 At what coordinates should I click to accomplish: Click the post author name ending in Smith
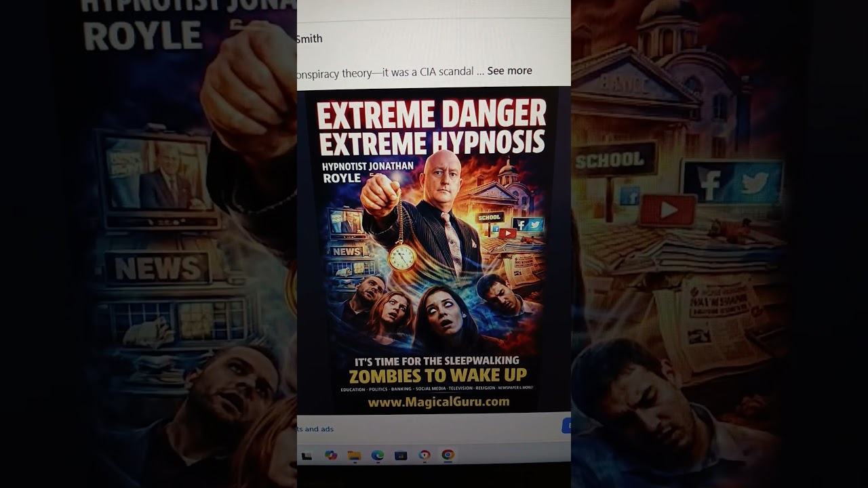pos(309,39)
